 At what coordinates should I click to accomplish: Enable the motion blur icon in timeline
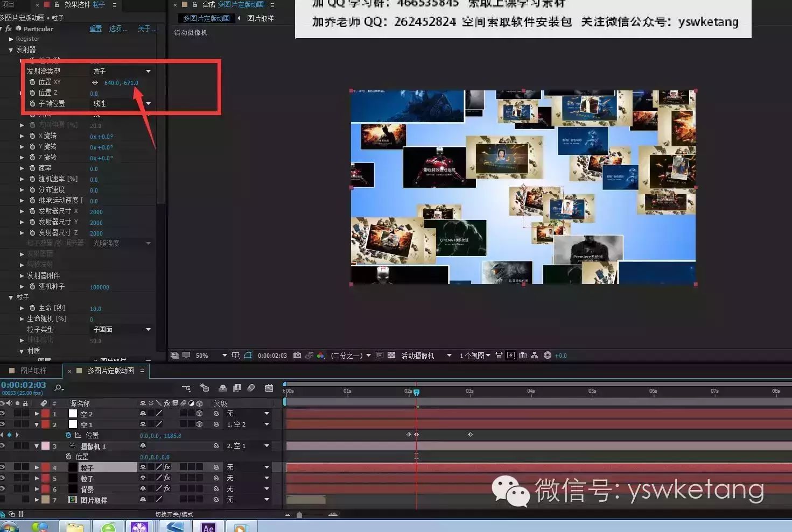tap(251, 387)
